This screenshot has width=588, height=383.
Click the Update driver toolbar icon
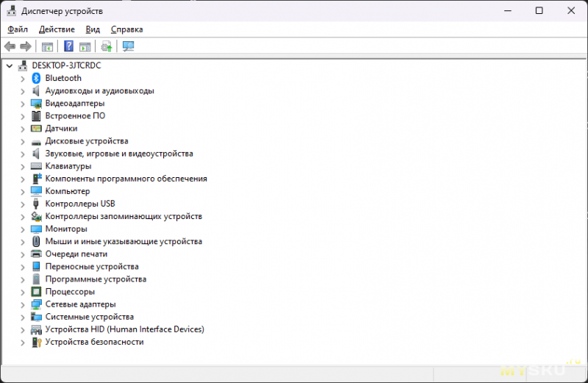coord(107,46)
